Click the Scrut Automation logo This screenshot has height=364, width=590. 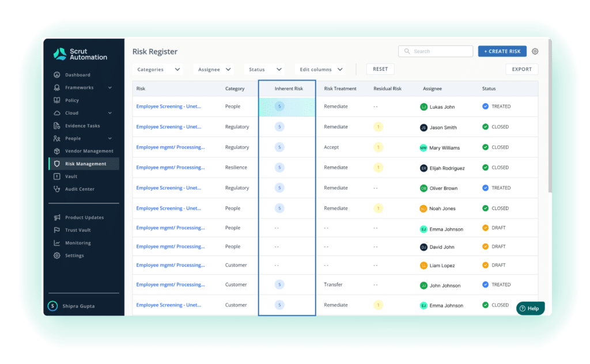[x=80, y=54]
